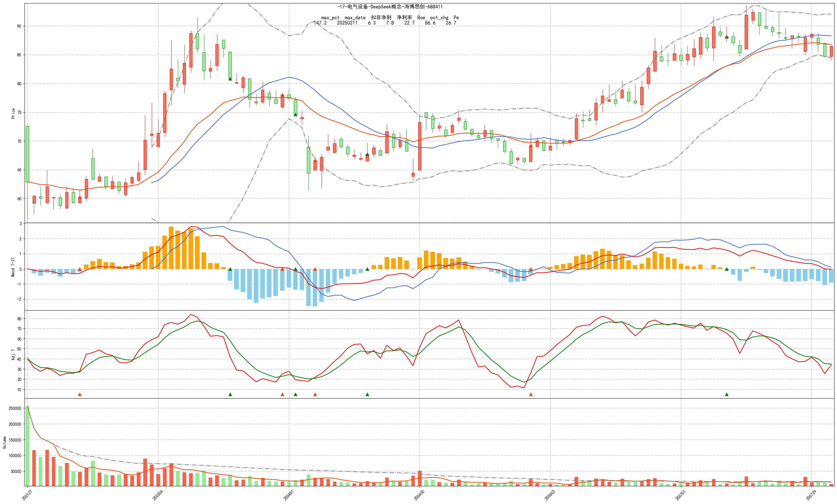Select the max_date header label
837x504 pixels.
(355, 18)
